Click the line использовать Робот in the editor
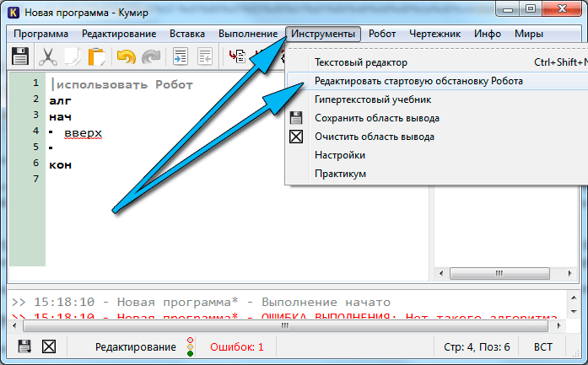The image size is (588, 365). [125, 84]
